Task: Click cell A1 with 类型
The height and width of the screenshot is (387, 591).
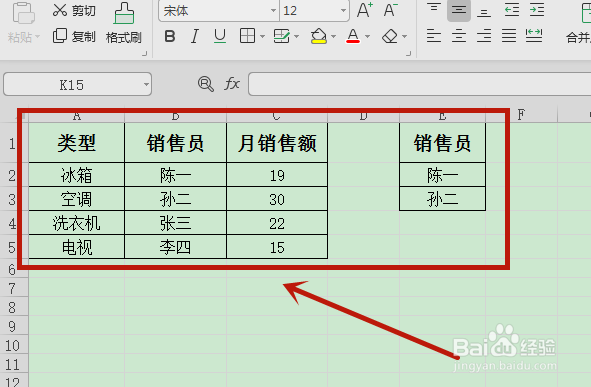Action: point(77,143)
